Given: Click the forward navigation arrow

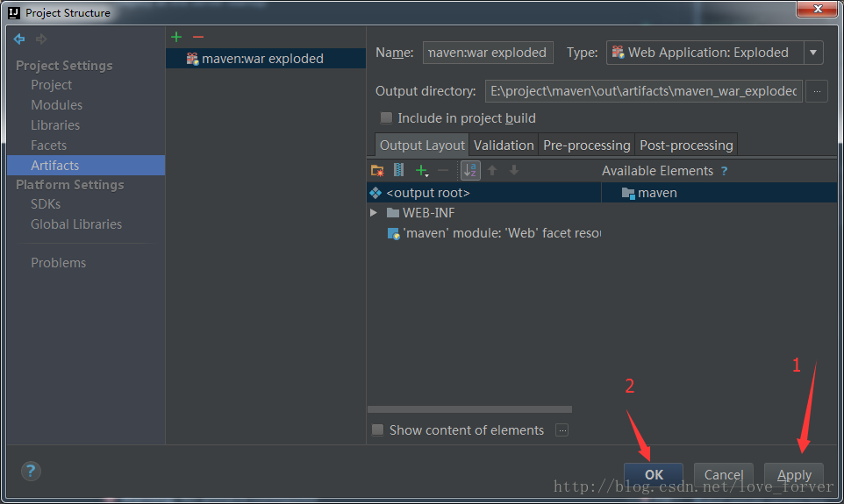Looking at the screenshot, I should [41, 39].
